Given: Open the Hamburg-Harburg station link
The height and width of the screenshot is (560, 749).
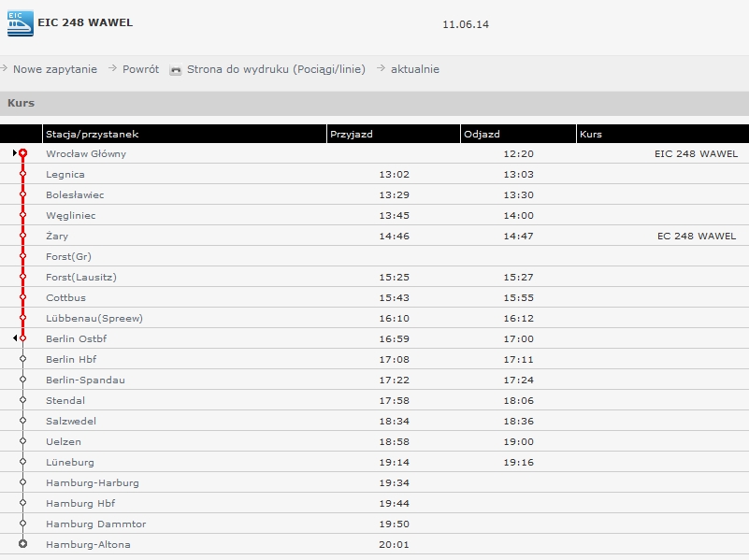Looking at the screenshot, I should tap(93, 482).
